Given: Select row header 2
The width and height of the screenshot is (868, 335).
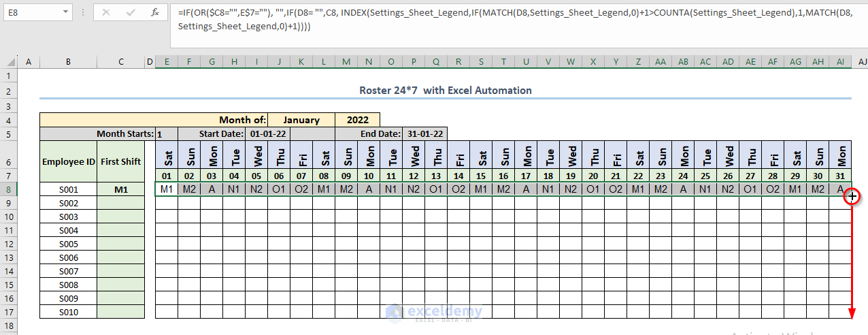Looking at the screenshot, I should coord(9,90).
